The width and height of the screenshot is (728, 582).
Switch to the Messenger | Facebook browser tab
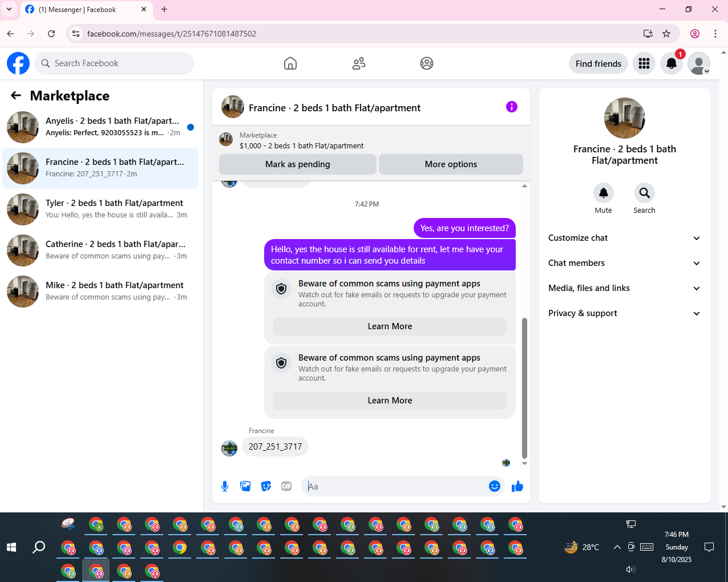point(86,10)
